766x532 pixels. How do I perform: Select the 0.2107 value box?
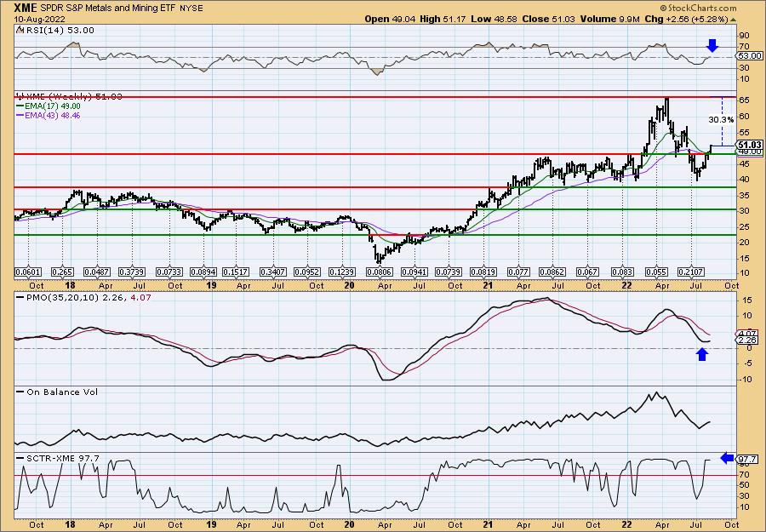pos(691,272)
